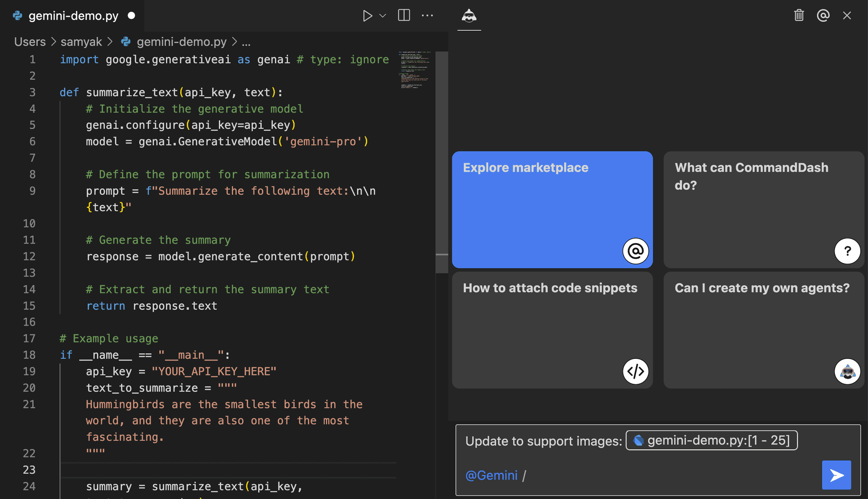Open the samyak breadcrumb segment

(81, 42)
